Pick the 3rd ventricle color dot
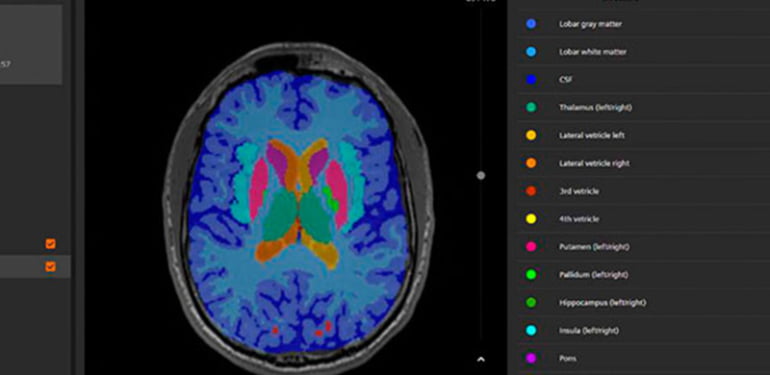The width and height of the screenshot is (770, 375). pos(531,191)
